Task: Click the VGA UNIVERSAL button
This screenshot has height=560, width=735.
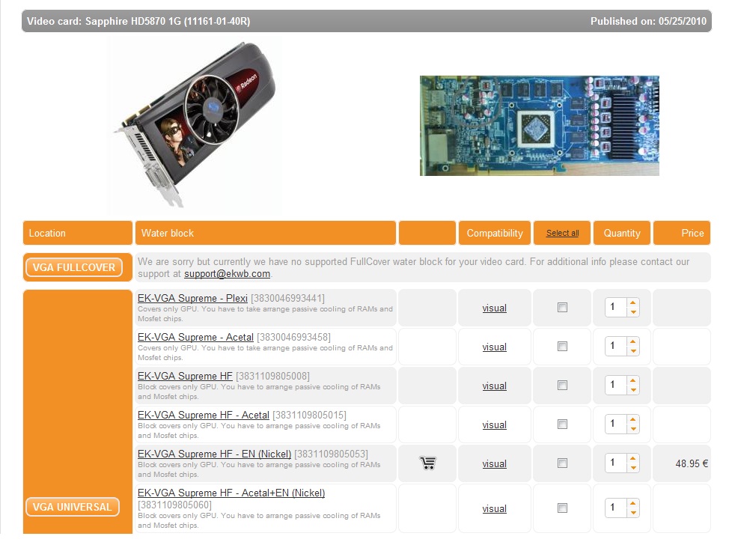Action: pyautogui.click(x=73, y=507)
